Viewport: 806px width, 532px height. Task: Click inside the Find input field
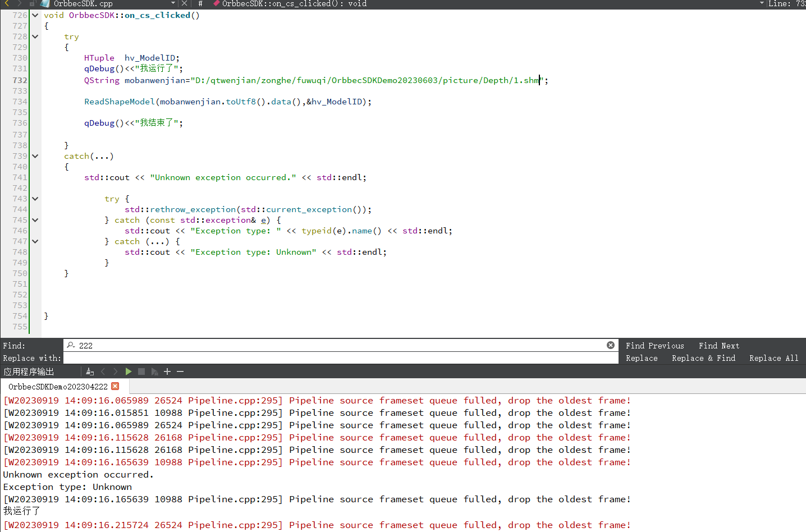point(341,345)
